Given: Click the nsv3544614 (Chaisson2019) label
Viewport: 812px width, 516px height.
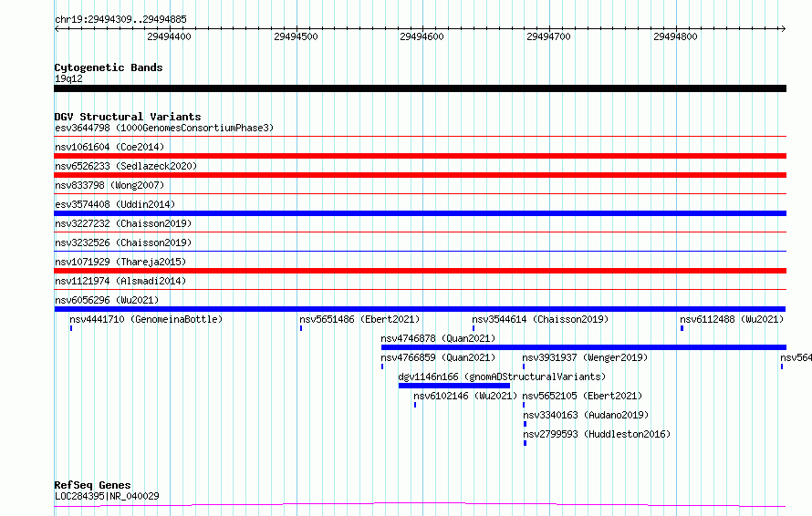Looking at the screenshot, I should tap(540, 319).
